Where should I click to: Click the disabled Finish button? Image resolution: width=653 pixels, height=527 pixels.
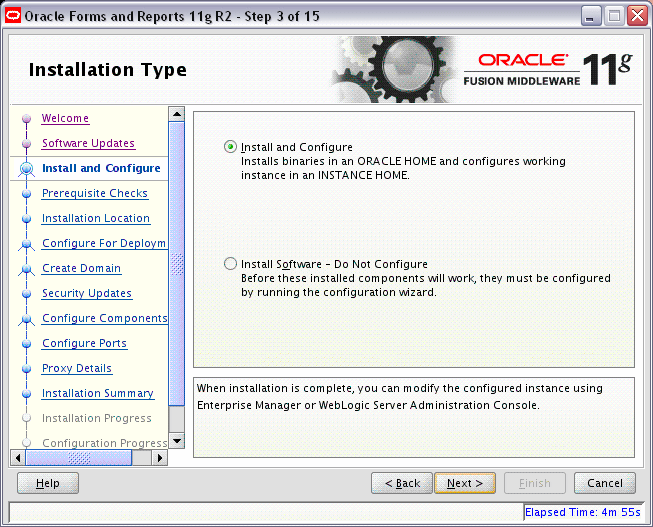535,483
